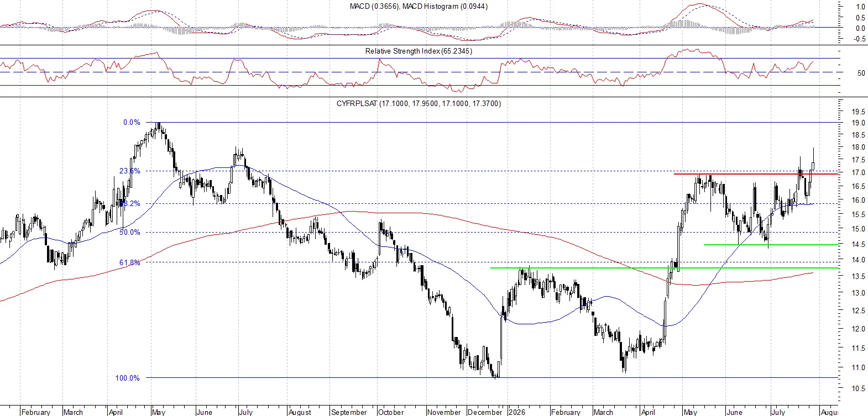This screenshot has height=416, width=868.
Task: Click the November label on time axis
Action: click(x=444, y=412)
